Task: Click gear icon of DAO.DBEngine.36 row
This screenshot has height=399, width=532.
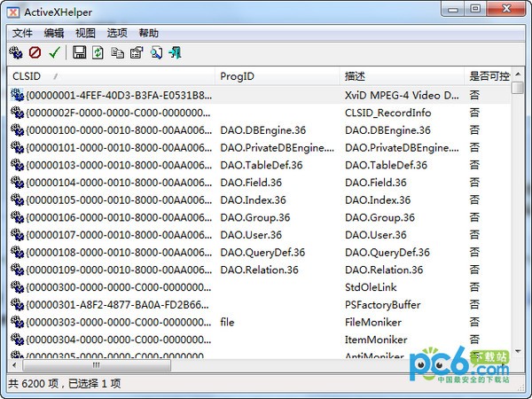Action: pos(17,130)
